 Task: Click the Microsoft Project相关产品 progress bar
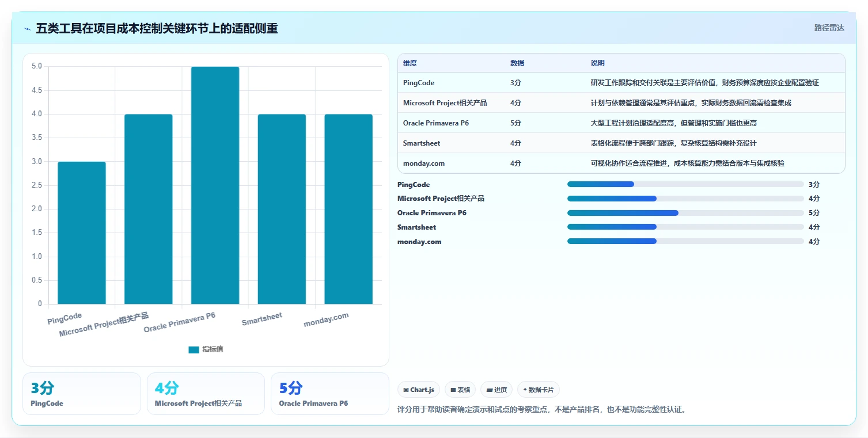coord(685,199)
